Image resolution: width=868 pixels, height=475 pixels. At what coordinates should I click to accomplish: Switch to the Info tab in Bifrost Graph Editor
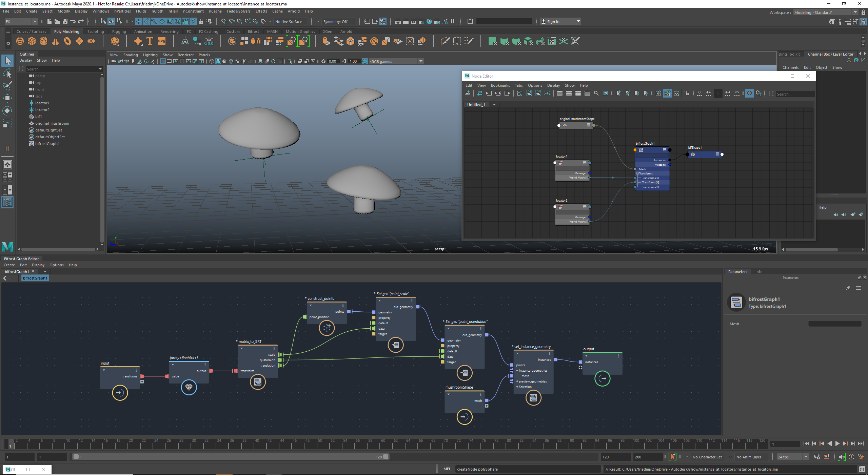(758, 271)
